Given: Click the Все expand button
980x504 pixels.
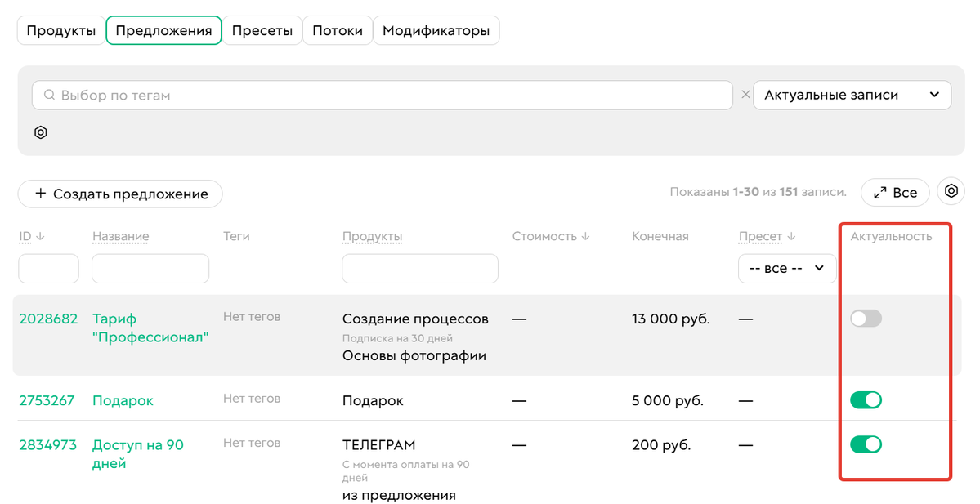Looking at the screenshot, I should 895,192.
